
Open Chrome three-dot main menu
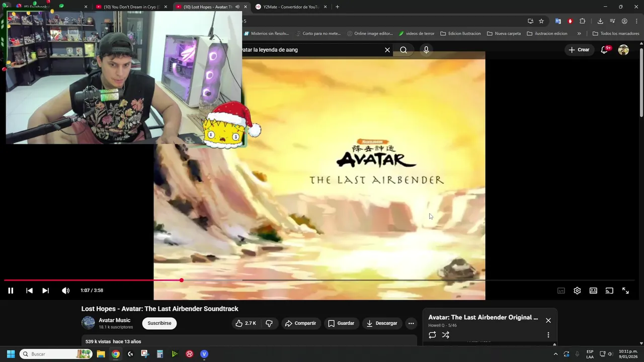click(636, 21)
